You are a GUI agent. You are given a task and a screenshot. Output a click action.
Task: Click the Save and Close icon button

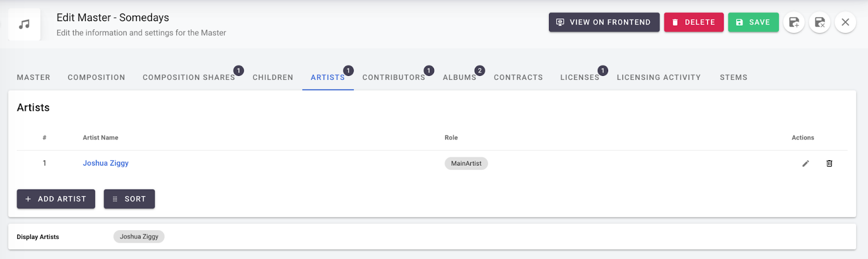[820, 22]
